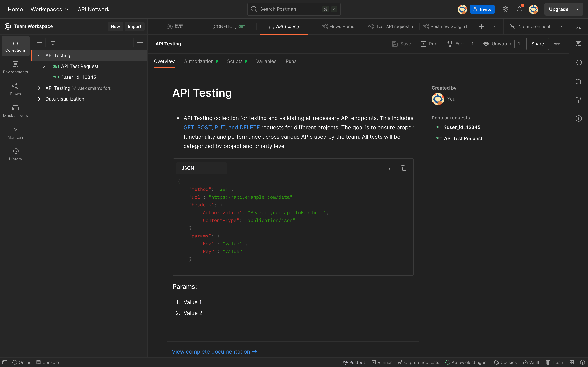Open the comments pane icon
This screenshot has width=588, height=367.
pyautogui.click(x=578, y=44)
